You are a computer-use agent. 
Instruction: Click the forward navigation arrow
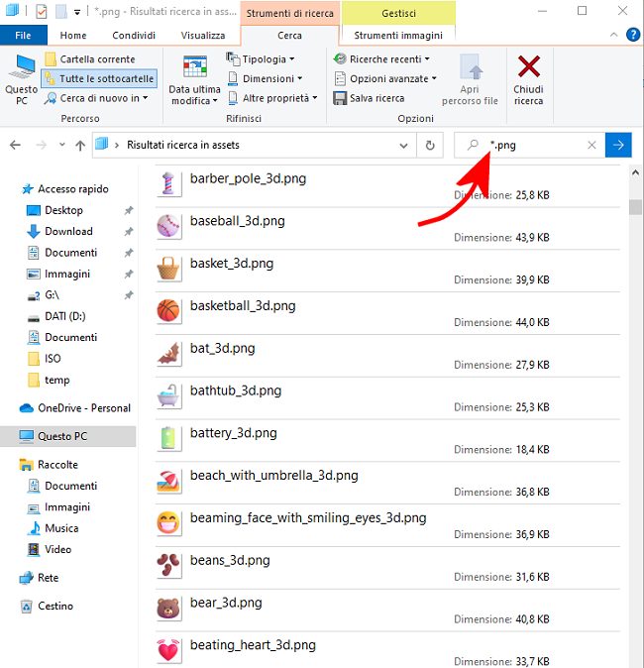(x=42, y=146)
